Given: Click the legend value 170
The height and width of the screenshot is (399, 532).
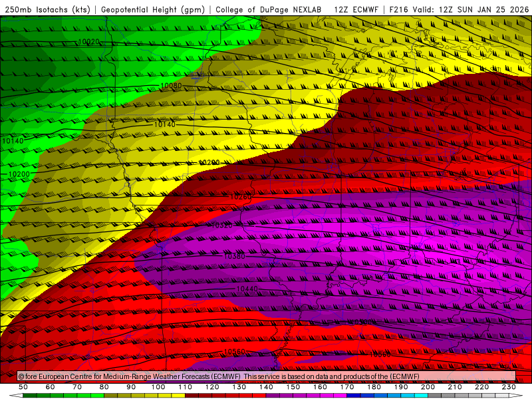Looking at the screenshot, I should tap(346, 387).
